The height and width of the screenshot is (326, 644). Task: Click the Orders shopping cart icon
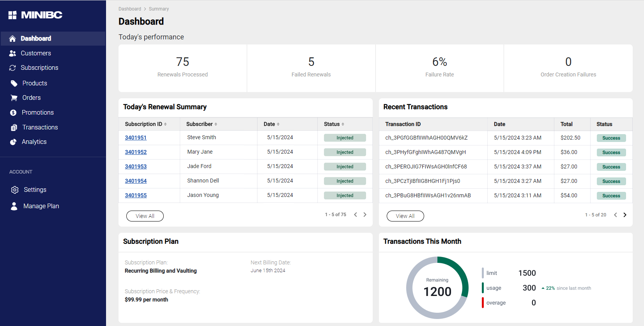(x=14, y=98)
